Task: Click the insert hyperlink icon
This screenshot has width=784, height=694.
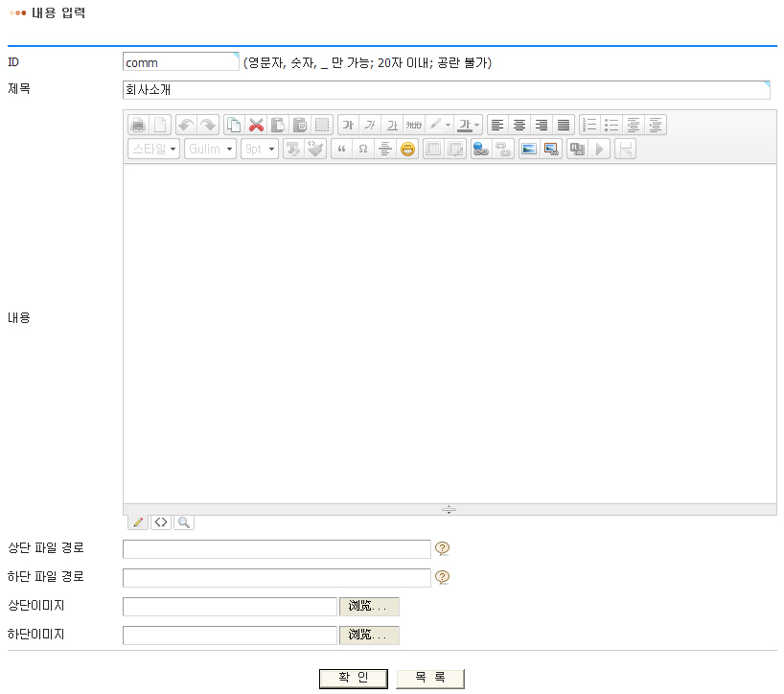Action: pyautogui.click(x=481, y=150)
